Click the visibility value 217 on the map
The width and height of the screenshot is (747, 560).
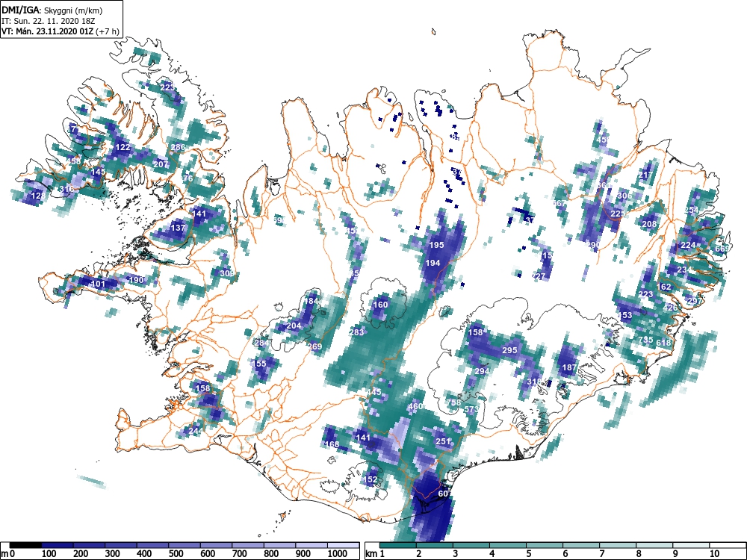(646, 175)
